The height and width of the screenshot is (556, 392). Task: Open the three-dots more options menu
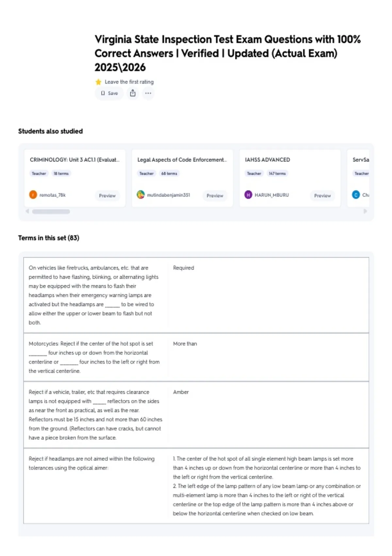tap(148, 93)
